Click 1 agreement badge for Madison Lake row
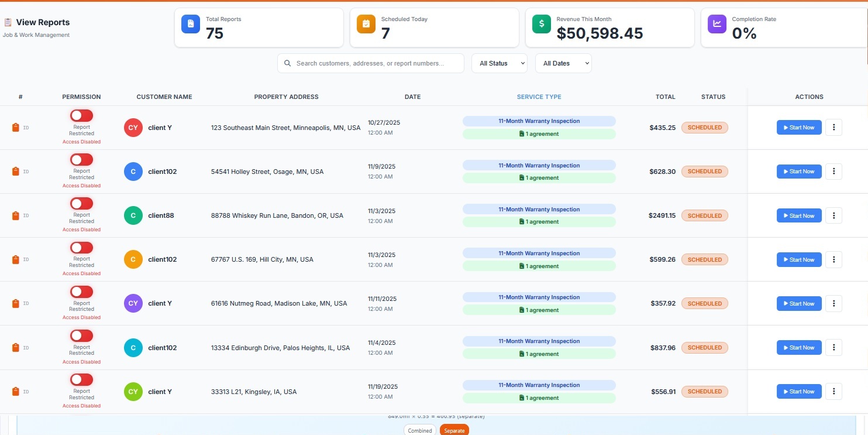Image resolution: width=868 pixels, height=435 pixels. [539, 310]
